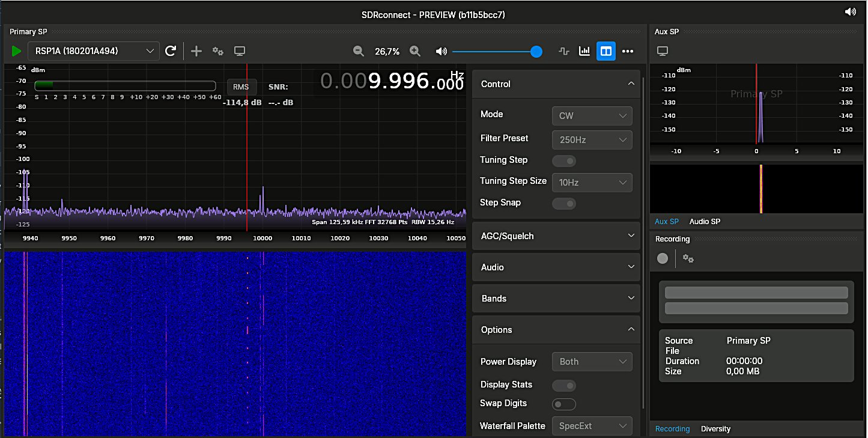Click the zoom out magnifier icon
The image size is (868, 438).
point(359,52)
